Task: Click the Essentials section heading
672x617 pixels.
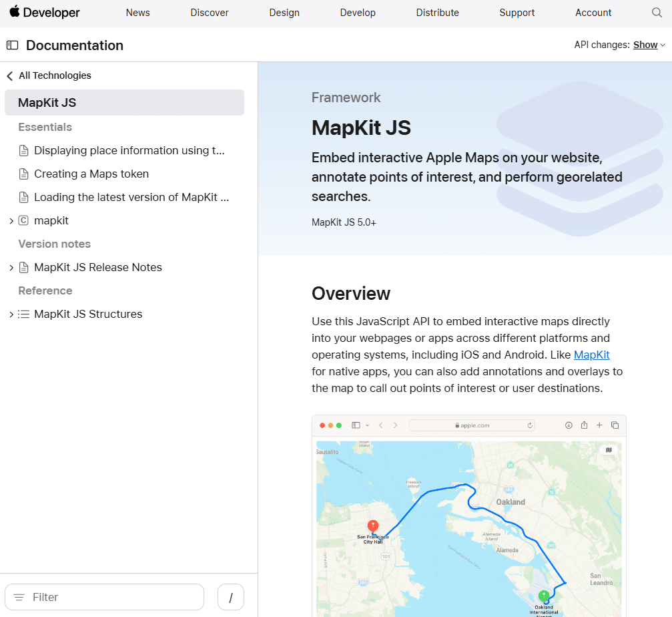Action: tap(45, 128)
